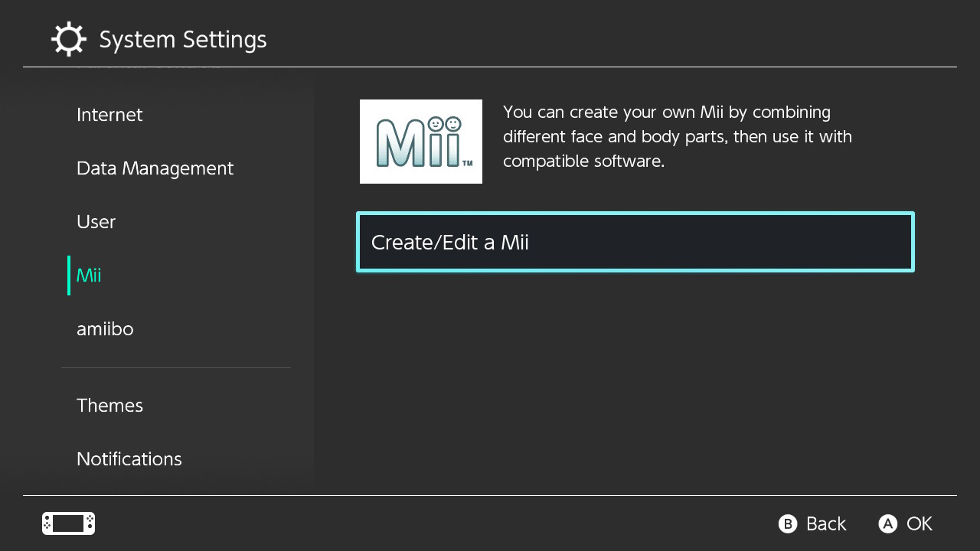Open Notifications settings
The image size is (980, 551).
[x=129, y=459]
